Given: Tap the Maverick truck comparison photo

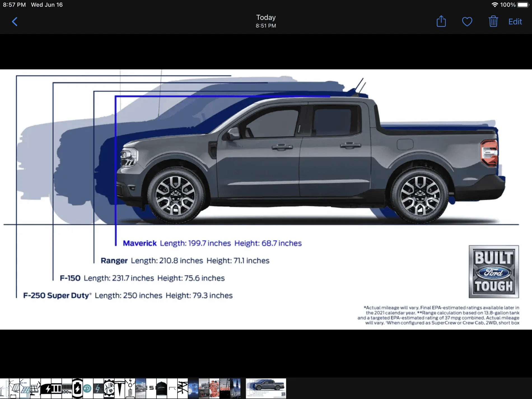Looking at the screenshot, I should pos(266,199).
